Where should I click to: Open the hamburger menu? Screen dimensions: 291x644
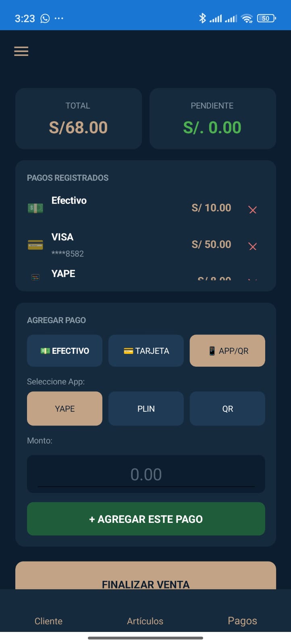(21, 51)
